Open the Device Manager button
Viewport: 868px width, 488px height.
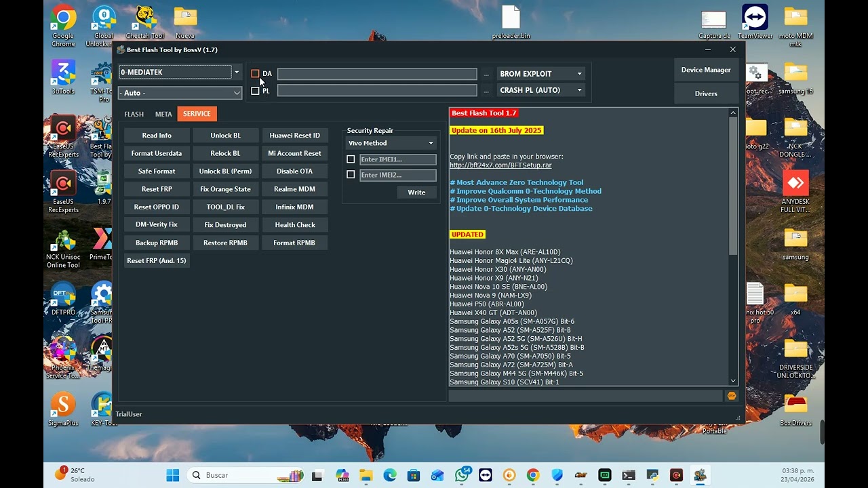706,70
